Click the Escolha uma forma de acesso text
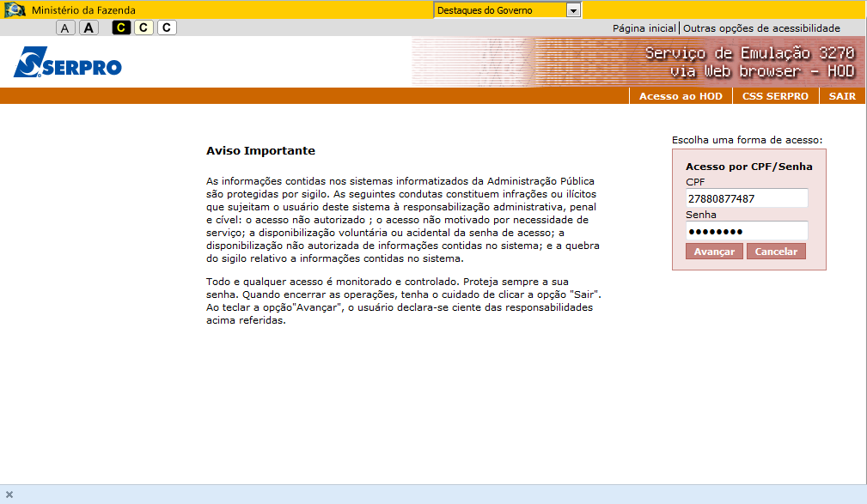The height and width of the screenshot is (504, 867). [747, 140]
